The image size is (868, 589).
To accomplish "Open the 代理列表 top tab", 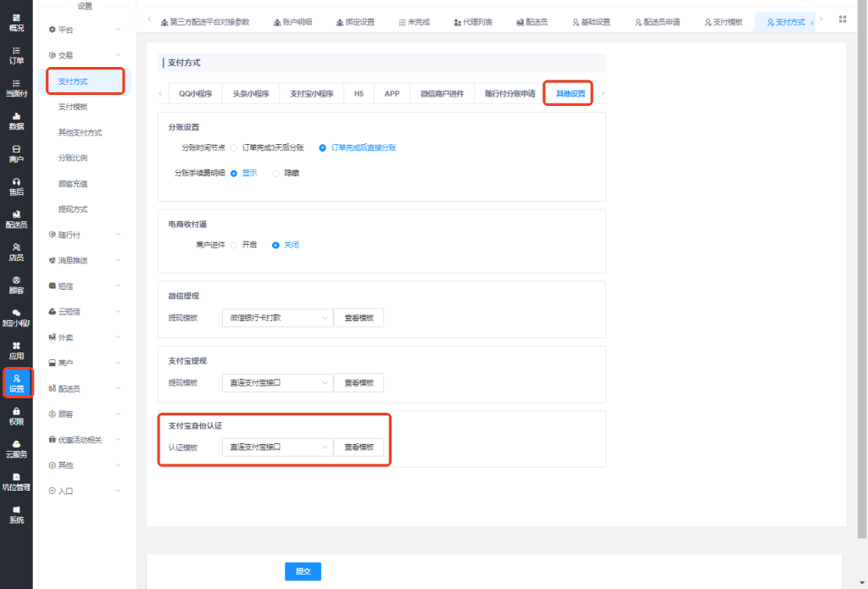I will [x=473, y=22].
